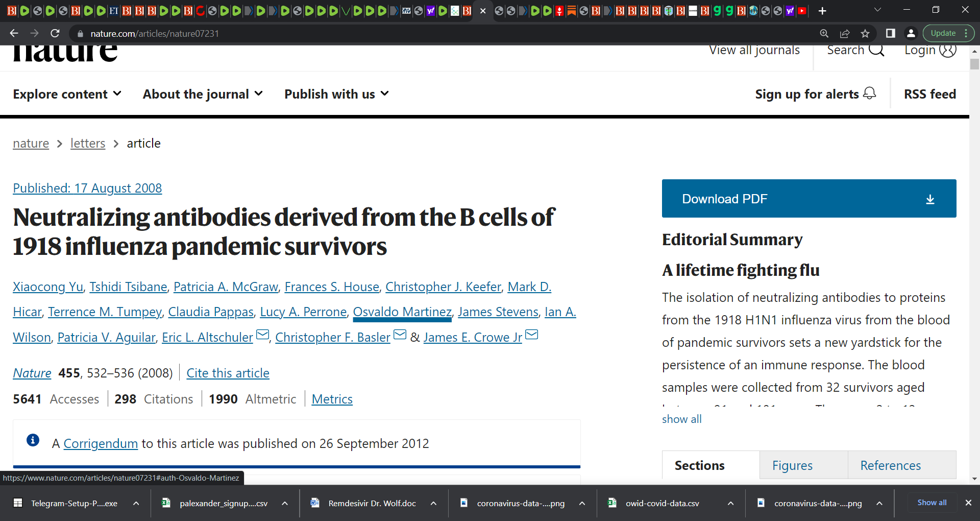Show all downloads
Screen dimensions: 980x521
932,503
